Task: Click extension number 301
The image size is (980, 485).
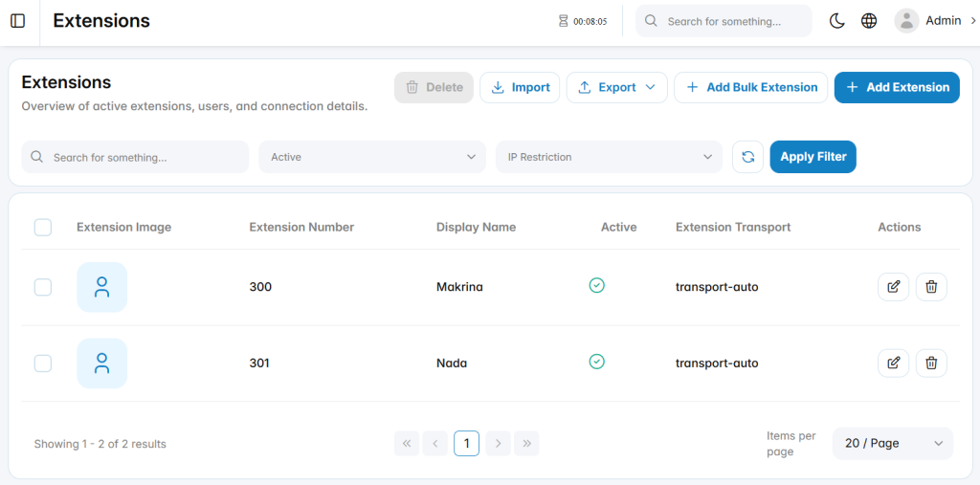Action: coord(259,364)
